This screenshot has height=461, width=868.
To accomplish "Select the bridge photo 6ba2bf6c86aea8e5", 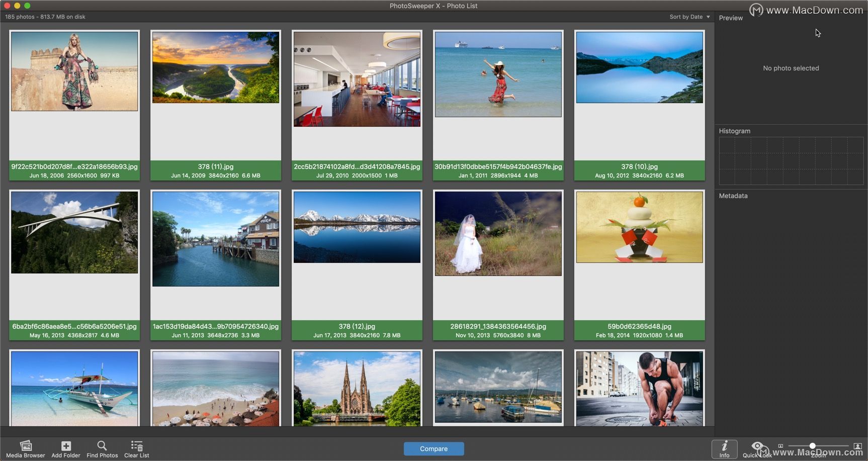I will 74,232.
